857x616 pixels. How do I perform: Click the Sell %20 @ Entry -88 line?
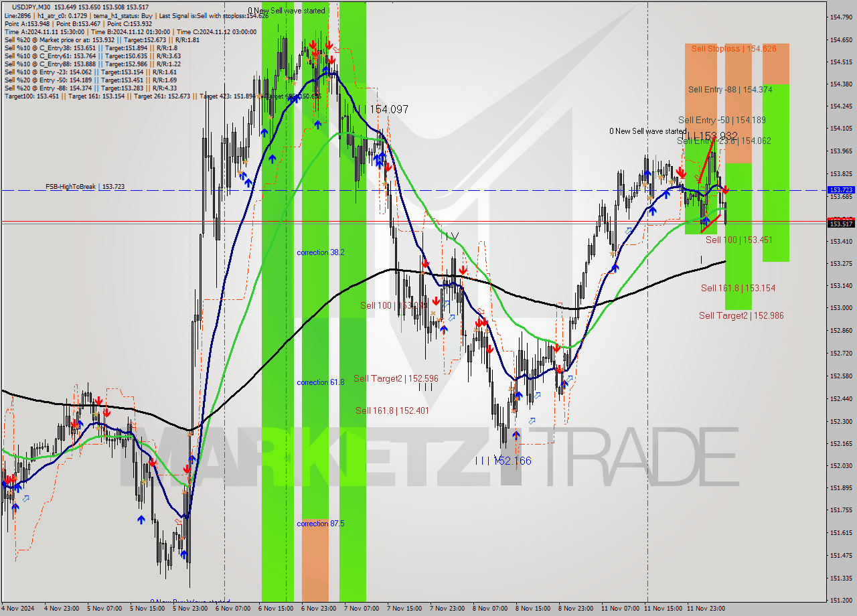(x=91, y=88)
